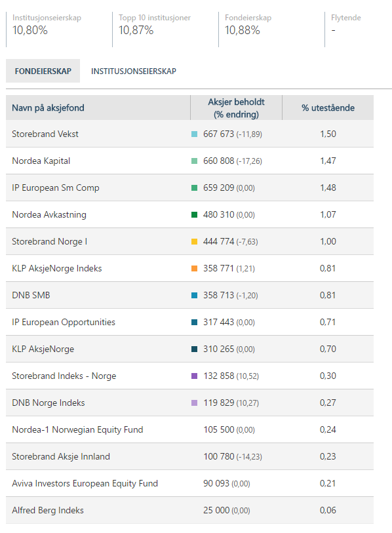Viewport: 392px width, 533px height.
Task: Click the Storebrand Aksje Innland fund name
Action: [x=61, y=456]
